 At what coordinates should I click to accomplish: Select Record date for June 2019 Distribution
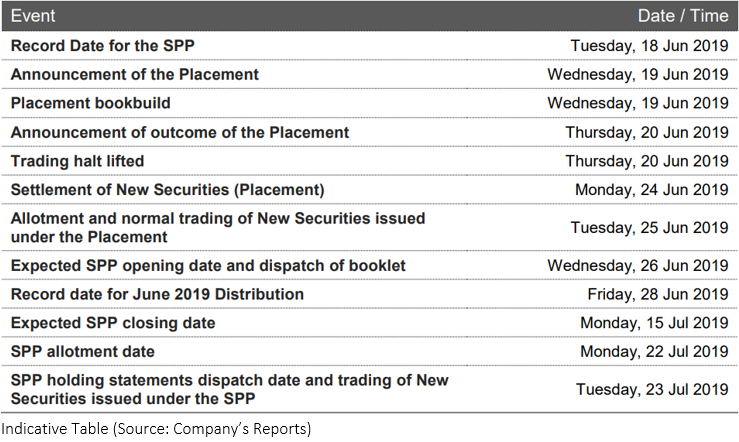[157, 295]
